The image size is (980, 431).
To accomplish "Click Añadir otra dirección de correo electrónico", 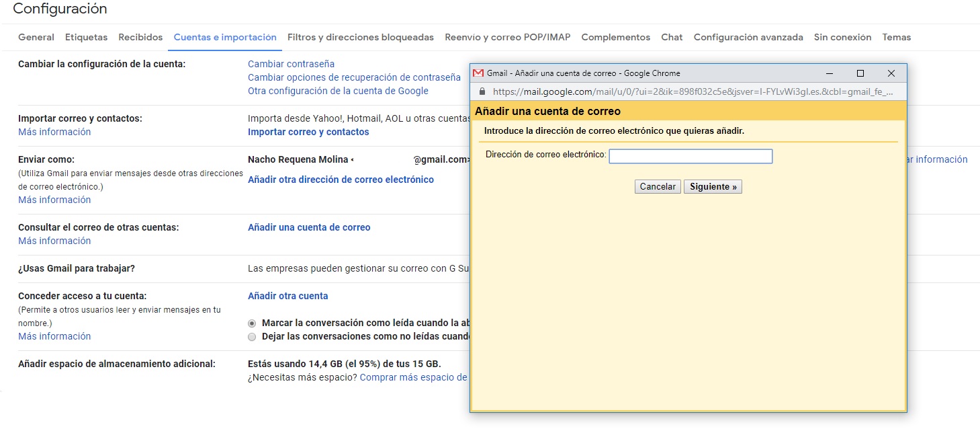I will click(341, 180).
